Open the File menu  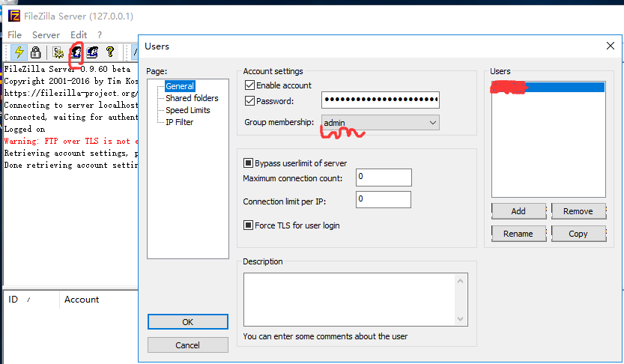15,35
